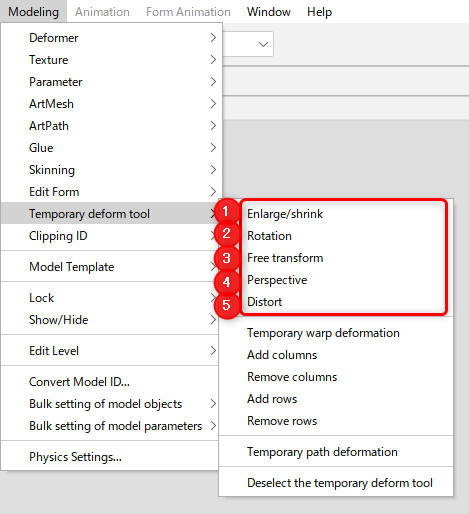Click Temporary path deformation
469x514 pixels.
(x=336, y=452)
